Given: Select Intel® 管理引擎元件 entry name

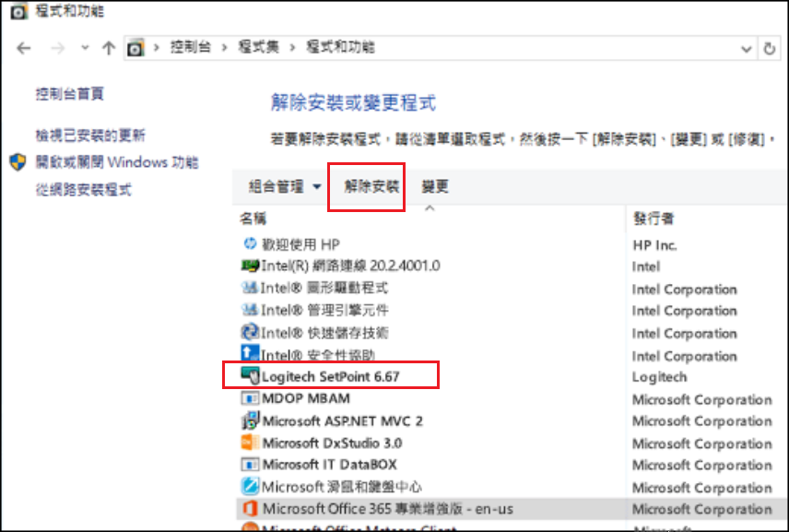Looking at the screenshot, I should [x=324, y=310].
